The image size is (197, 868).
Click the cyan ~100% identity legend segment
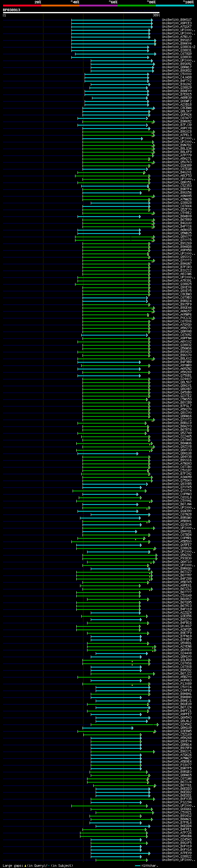coord(175,6)
